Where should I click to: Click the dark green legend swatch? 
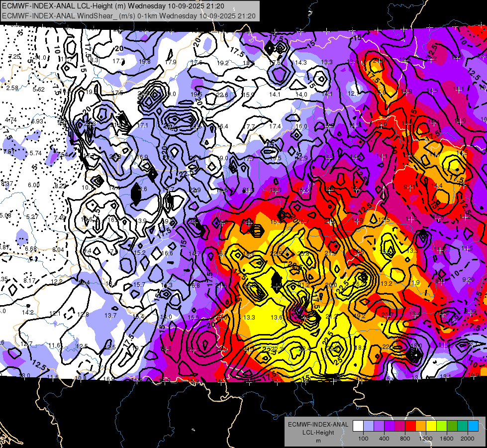point(452,426)
